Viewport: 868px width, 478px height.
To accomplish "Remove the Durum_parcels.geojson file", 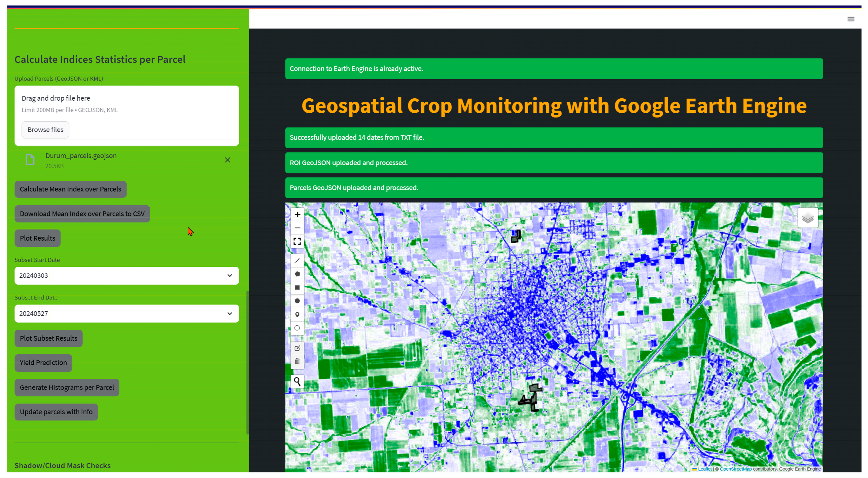I will point(227,160).
